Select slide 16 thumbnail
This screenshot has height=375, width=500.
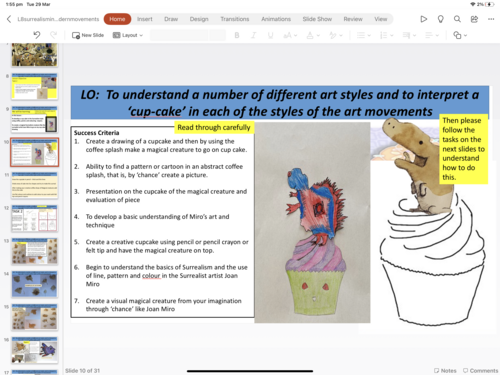(35, 350)
